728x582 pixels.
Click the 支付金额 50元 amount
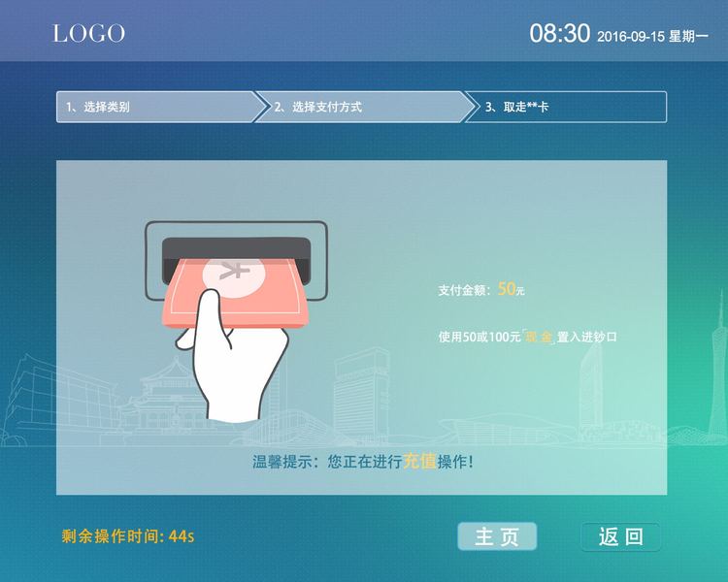point(481,290)
